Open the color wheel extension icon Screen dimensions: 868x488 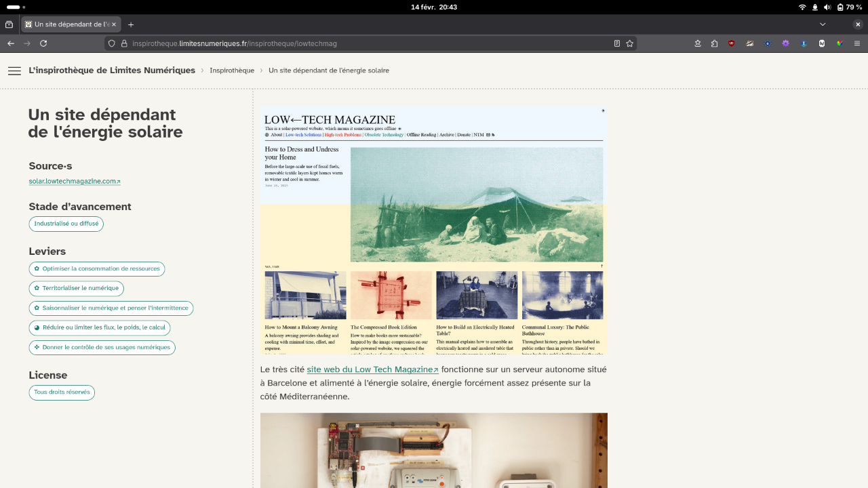[x=840, y=43]
